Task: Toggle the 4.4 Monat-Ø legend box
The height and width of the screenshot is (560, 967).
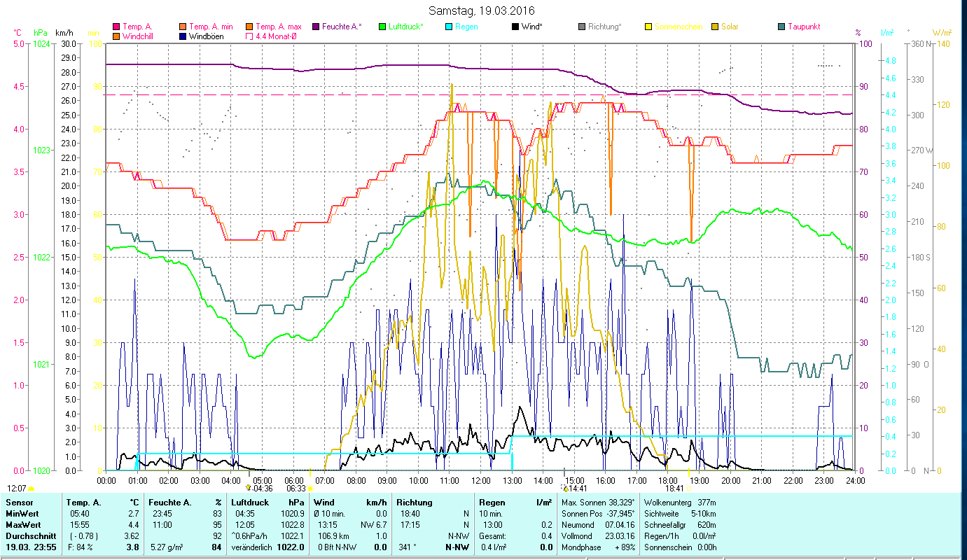Action: coord(249,36)
